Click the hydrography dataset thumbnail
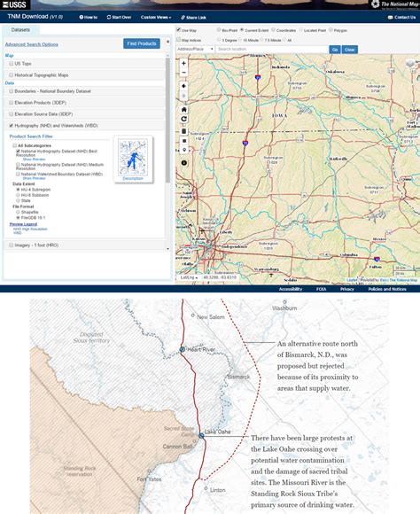Viewport: 420px width, 514px height. (x=133, y=157)
